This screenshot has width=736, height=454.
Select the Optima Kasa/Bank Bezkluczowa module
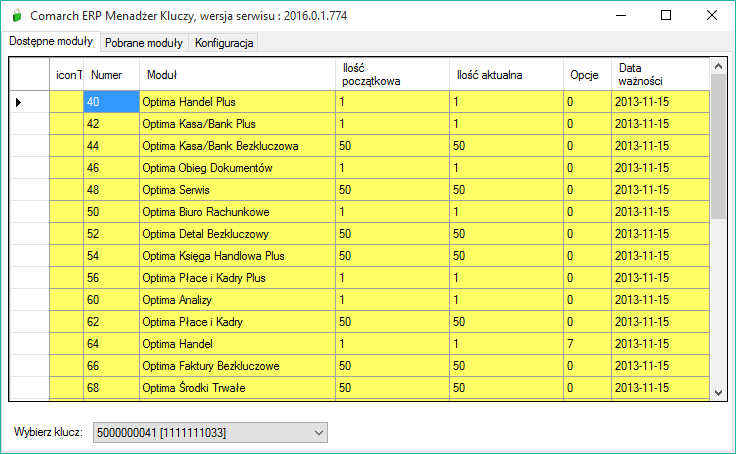pyautogui.click(x=238, y=146)
